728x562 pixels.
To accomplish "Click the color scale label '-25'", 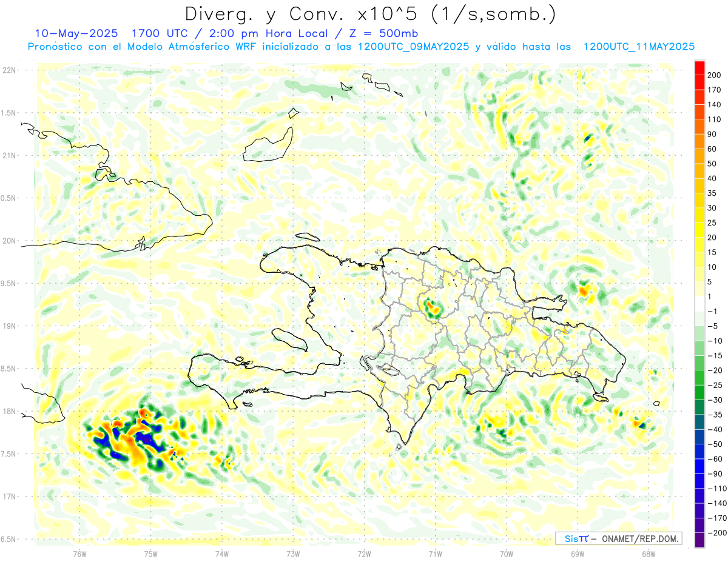I will coord(716,385).
